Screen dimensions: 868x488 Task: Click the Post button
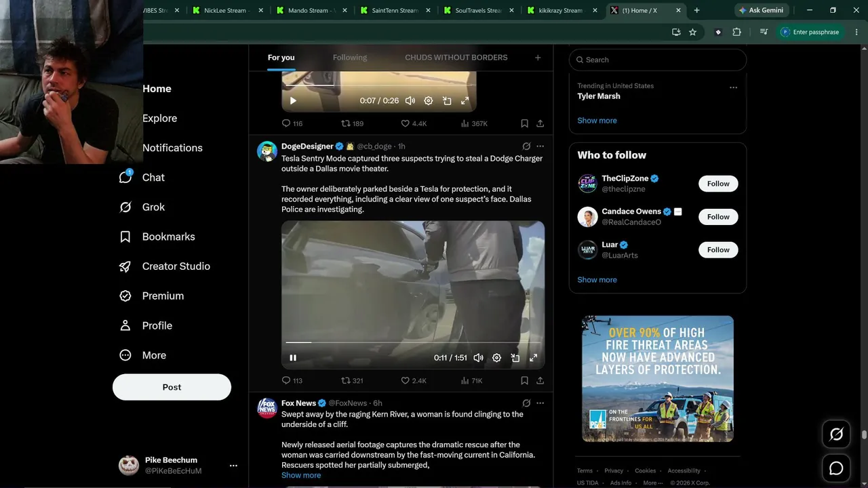click(172, 388)
